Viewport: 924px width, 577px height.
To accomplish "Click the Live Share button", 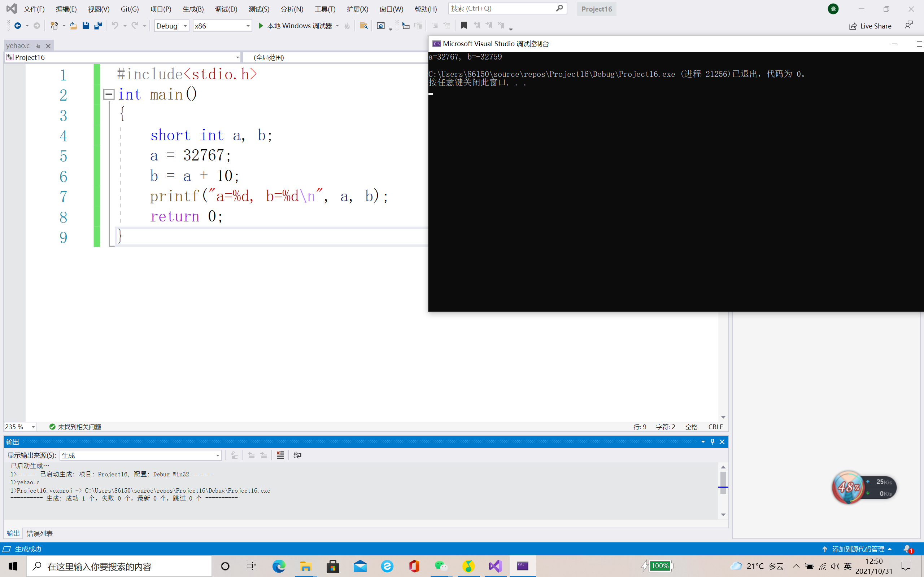I will click(x=870, y=26).
